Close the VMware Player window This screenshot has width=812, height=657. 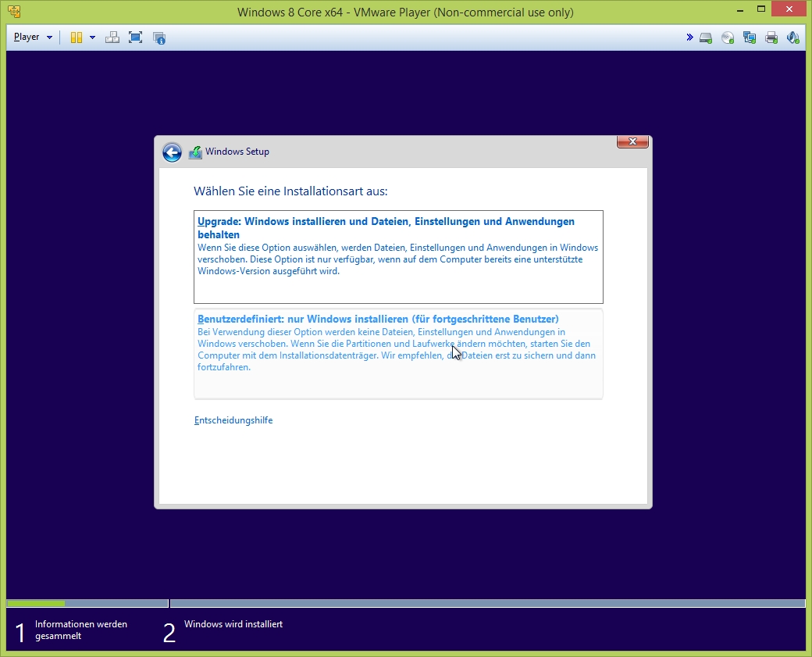point(789,9)
